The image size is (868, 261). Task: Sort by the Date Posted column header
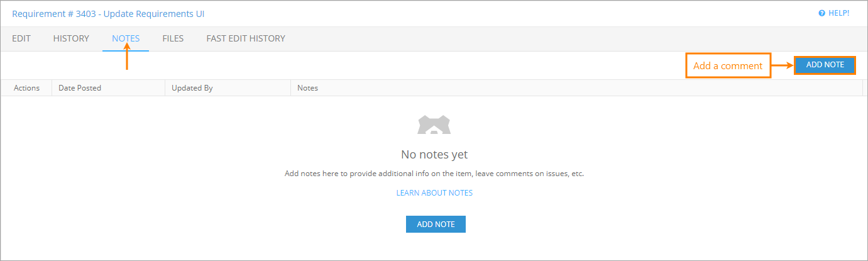point(108,88)
